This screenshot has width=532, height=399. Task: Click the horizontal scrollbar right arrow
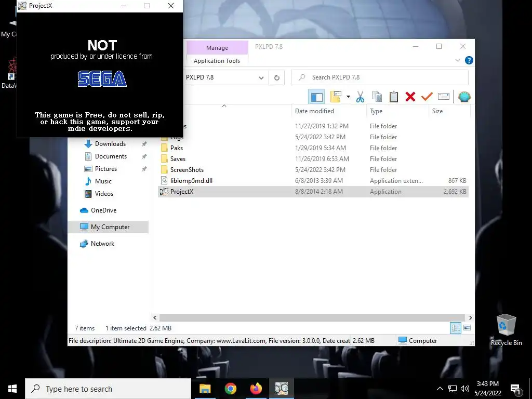[470, 317]
